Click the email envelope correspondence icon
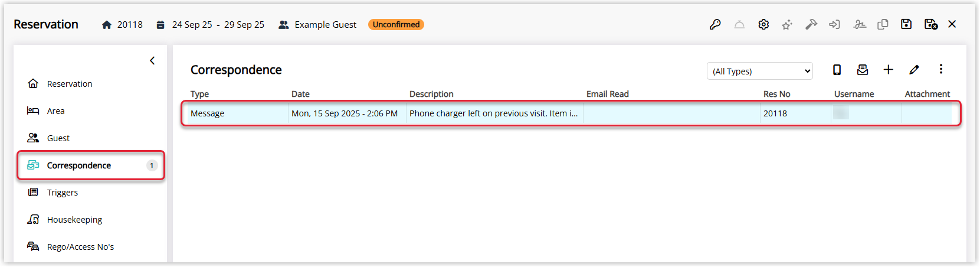The height and width of the screenshot is (267, 980). tap(863, 70)
